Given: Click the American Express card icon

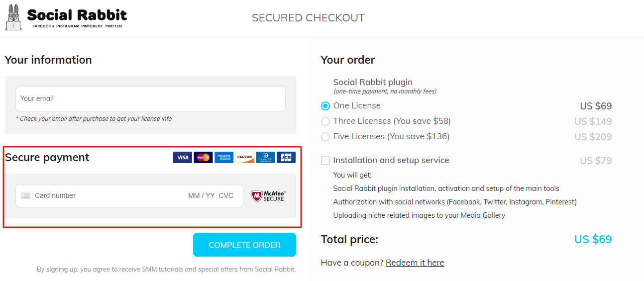Looking at the screenshot, I should click(224, 158).
